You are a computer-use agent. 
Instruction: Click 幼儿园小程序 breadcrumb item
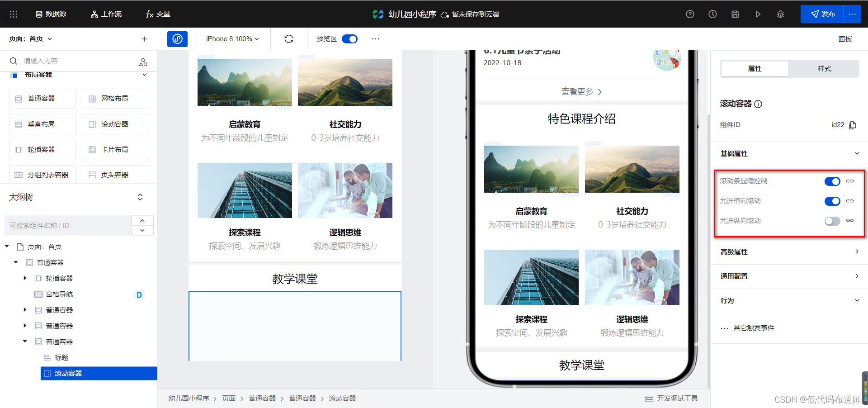(x=189, y=399)
